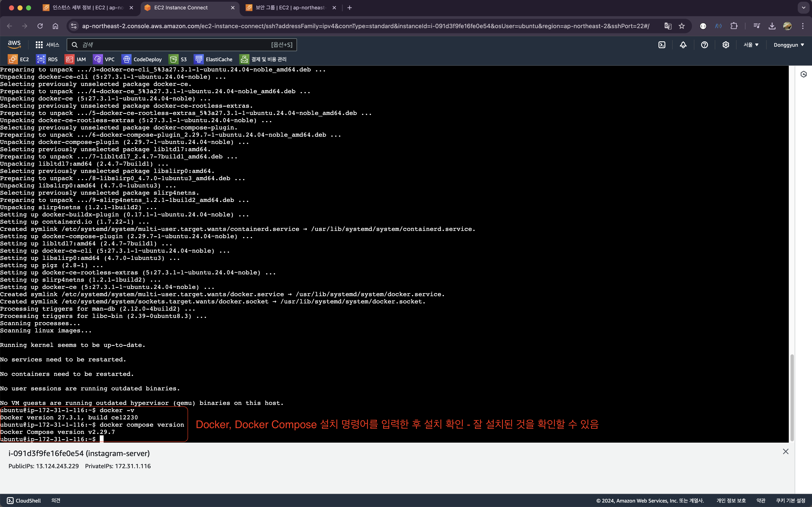Open the Chrome extensions puzzle icon
This screenshot has width=812, height=507.
[x=734, y=26]
